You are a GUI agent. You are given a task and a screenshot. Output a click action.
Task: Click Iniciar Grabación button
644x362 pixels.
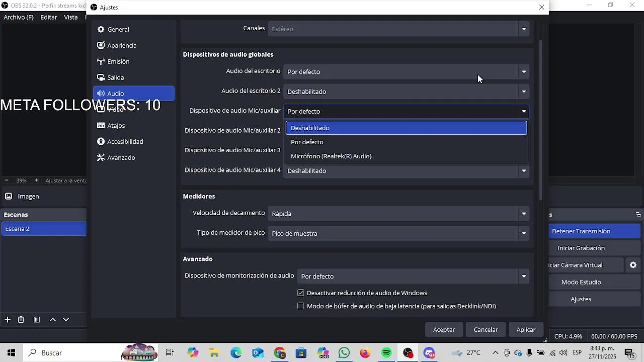coord(595,248)
